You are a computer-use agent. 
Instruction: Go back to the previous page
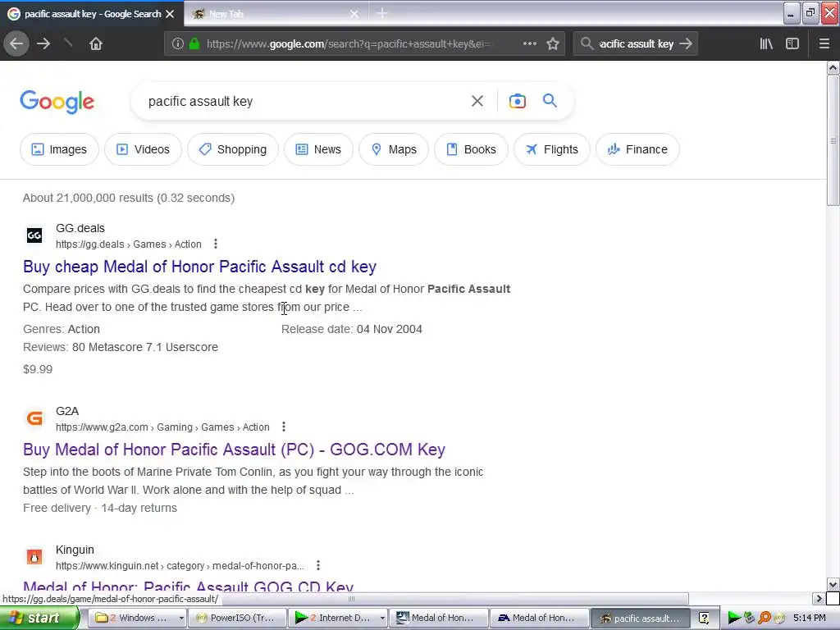[16, 44]
